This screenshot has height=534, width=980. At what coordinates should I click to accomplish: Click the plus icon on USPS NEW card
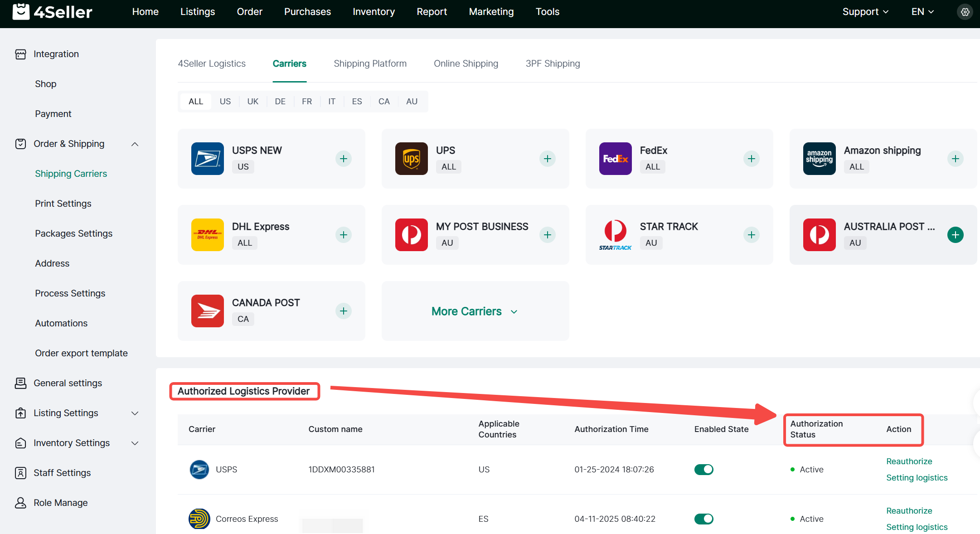(343, 159)
